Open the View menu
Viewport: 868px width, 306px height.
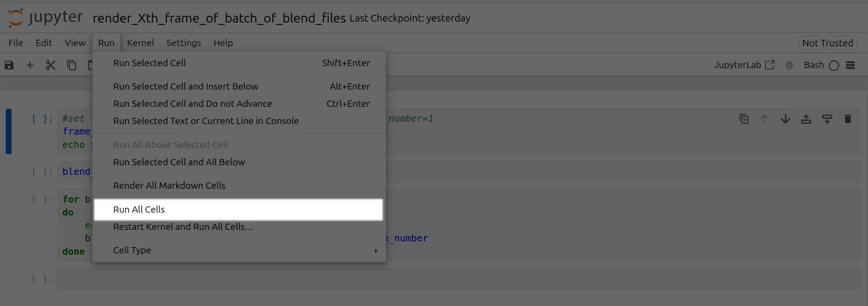coord(75,43)
